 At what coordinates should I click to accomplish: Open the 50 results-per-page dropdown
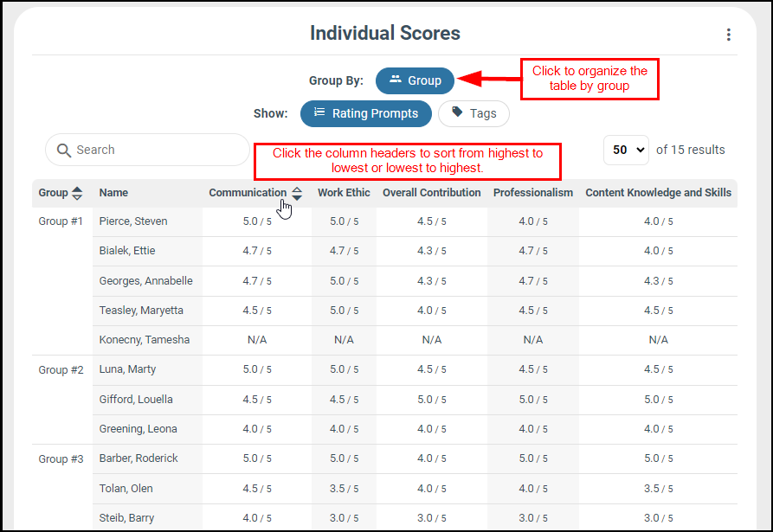point(626,150)
